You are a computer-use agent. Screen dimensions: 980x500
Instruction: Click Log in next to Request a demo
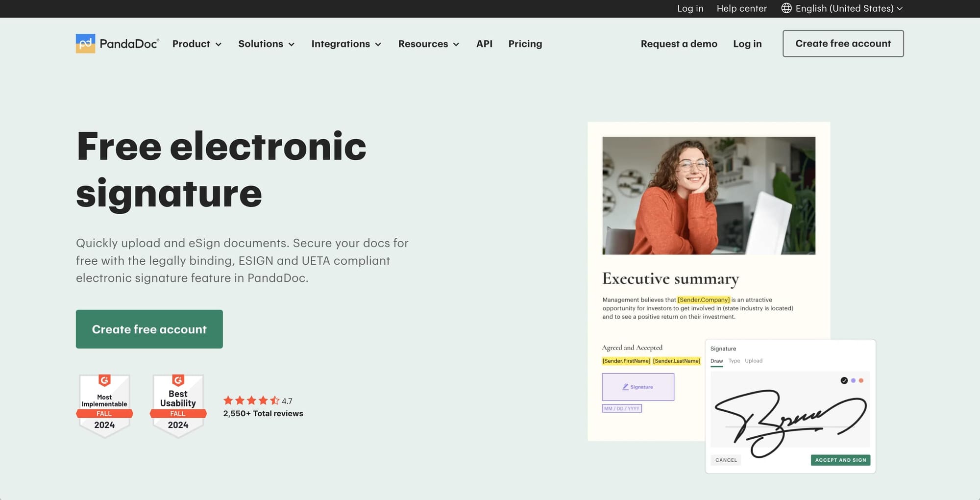[x=747, y=44]
